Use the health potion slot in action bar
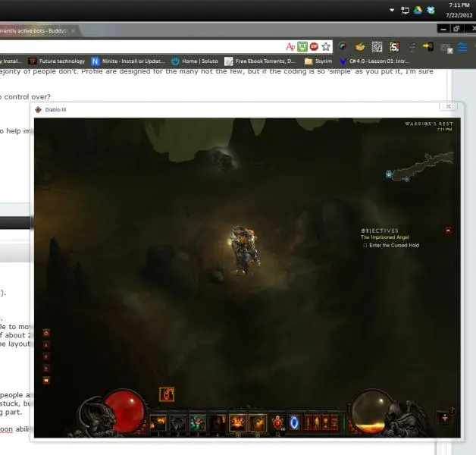This screenshot has height=455, width=476. click(x=277, y=422)
